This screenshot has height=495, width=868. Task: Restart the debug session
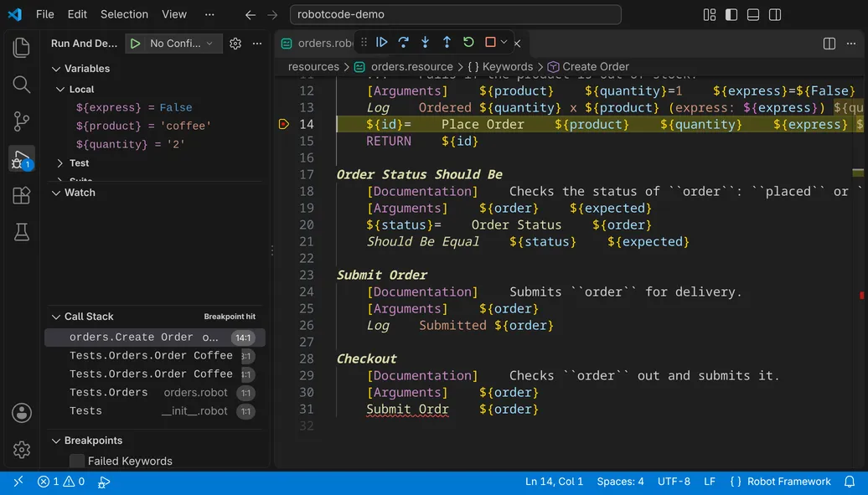468,42
